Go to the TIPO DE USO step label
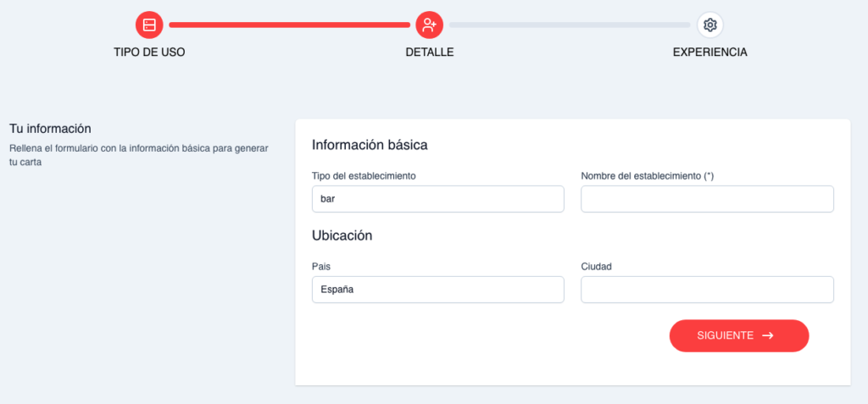This screenshot has height=404, width=868. tap(149, 52)
